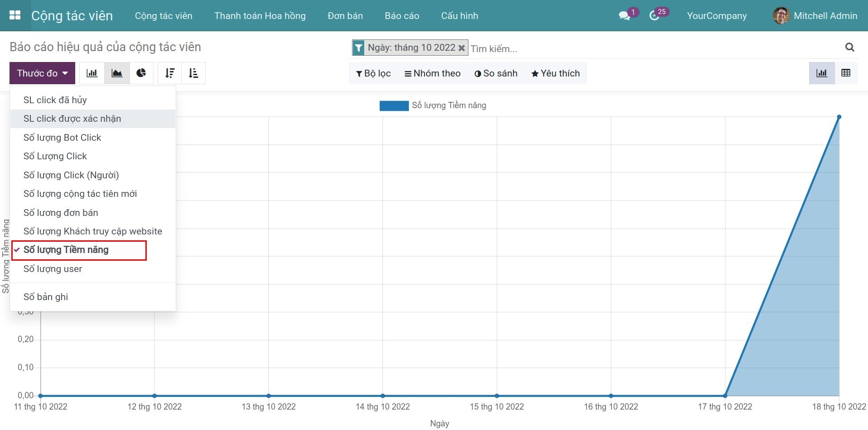The width and height of the screenshot is (868, 430).
Task: Remove the Ngày tháng 10 2022 filter
Action: point(462,48)
